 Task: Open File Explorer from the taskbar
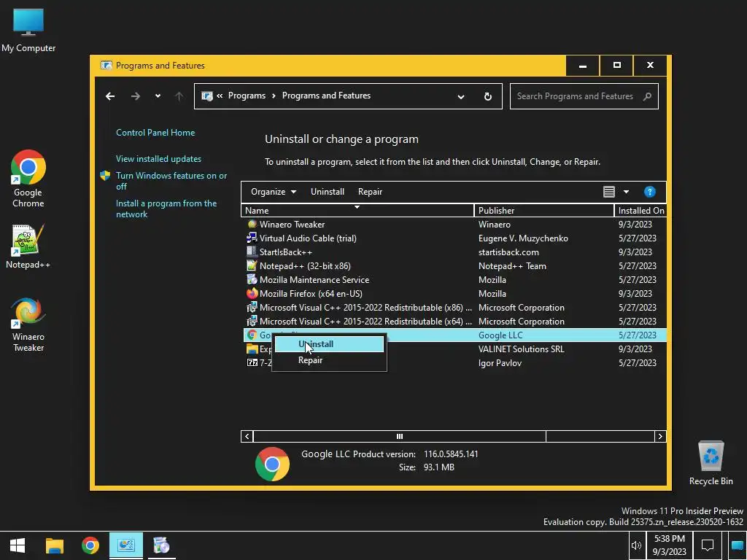(54, 545)
